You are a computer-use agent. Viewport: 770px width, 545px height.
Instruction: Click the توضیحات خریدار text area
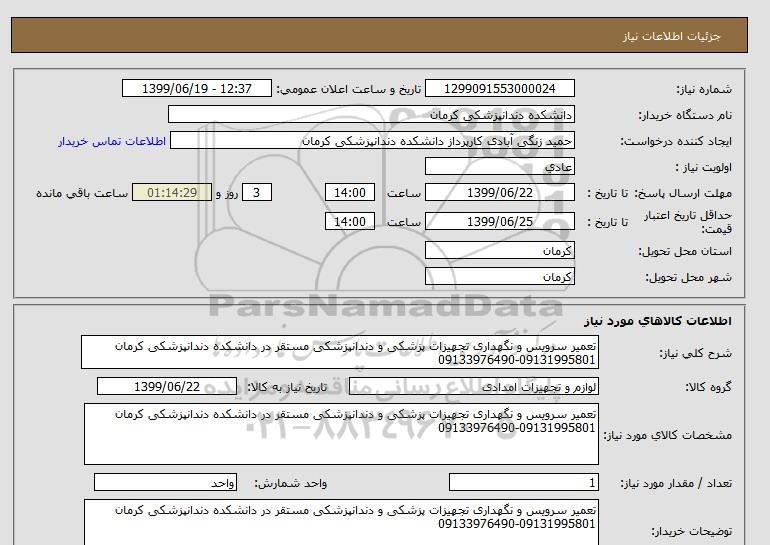point(341,522)
